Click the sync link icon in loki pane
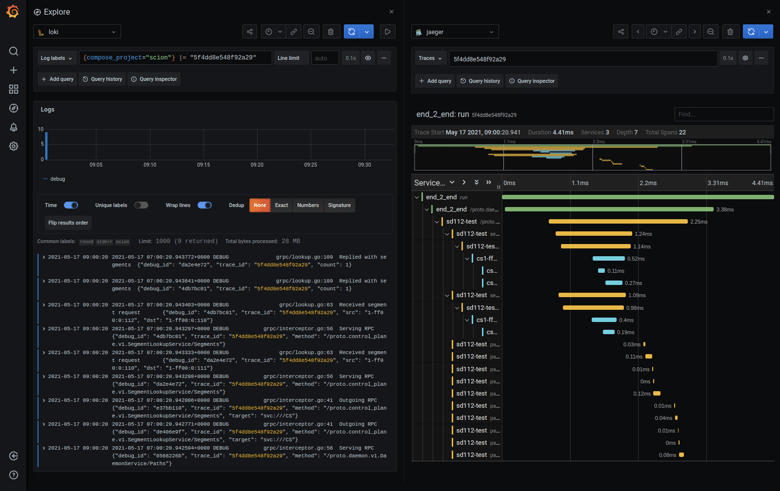 (x=293, y=32)
